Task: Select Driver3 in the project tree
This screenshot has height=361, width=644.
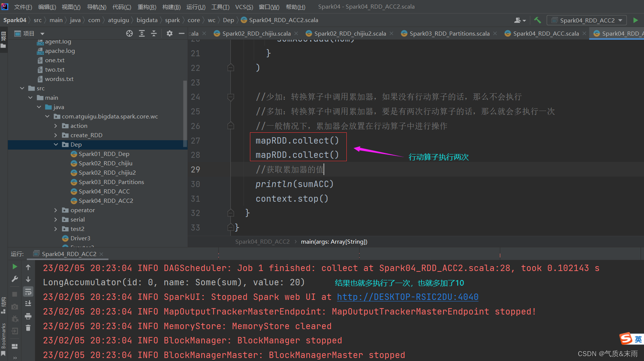Action: click(x=80, y=238)
